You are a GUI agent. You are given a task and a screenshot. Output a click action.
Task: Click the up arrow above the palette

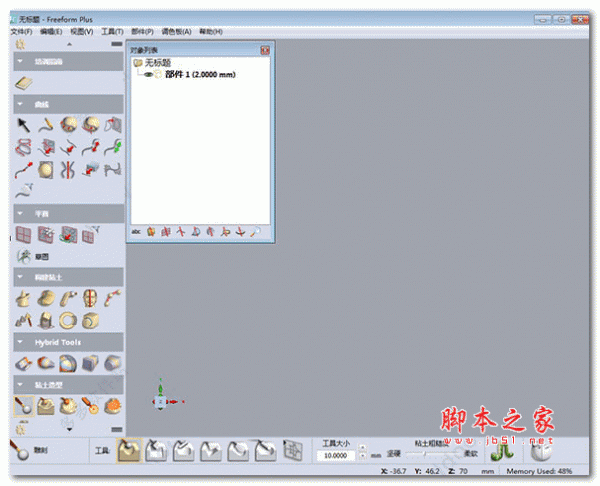69,44
